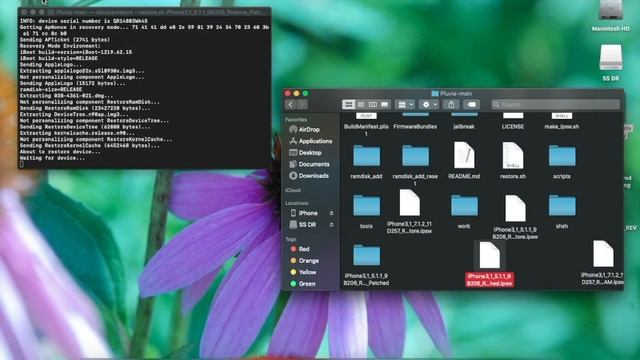Image resolution: width=640 pixels, height=360 pixels.
Task: Select the ramdisk_add_reset folder
Action: coord(415,156)
